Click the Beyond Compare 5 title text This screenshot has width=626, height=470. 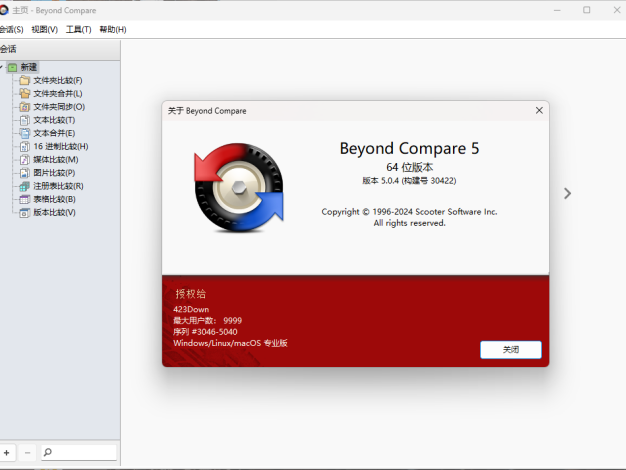(409, 149)
